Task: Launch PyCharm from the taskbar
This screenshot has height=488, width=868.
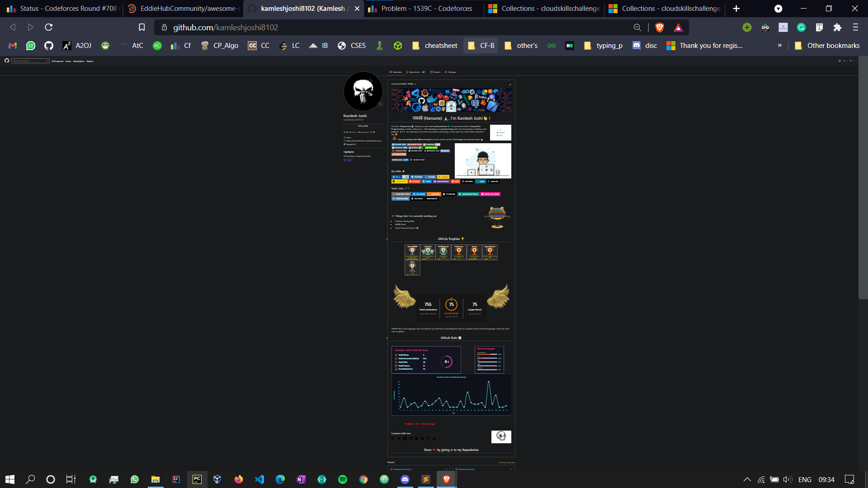Action: click(197, 479)
